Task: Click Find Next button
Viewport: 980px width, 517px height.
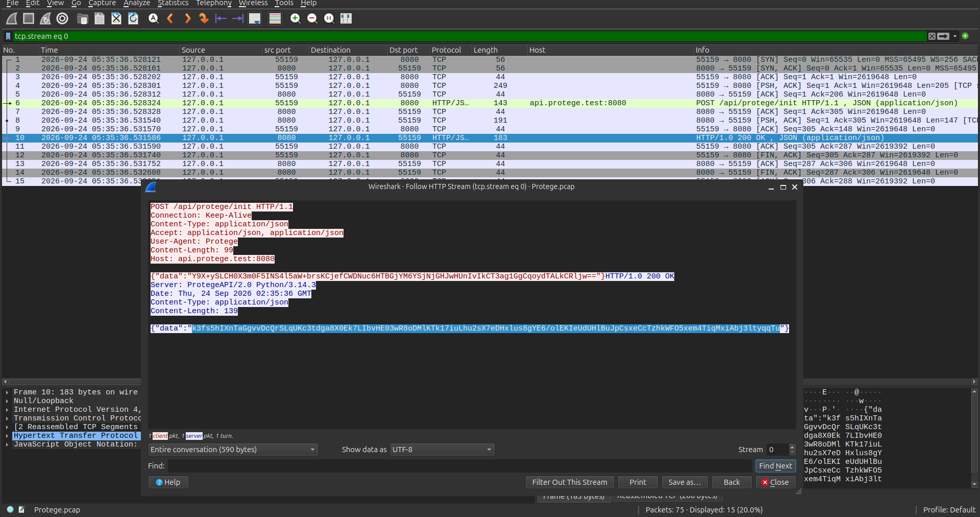Action: [x=775, y=466]
